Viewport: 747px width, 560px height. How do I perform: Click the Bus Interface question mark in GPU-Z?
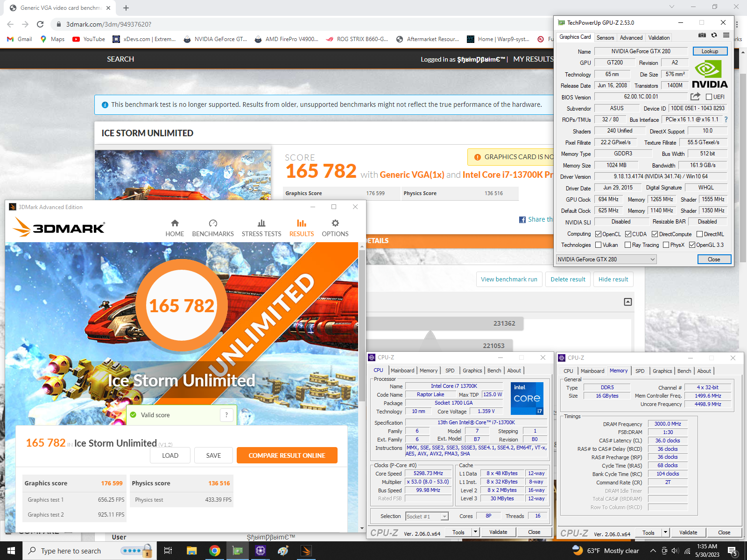(x=726, y=119)
